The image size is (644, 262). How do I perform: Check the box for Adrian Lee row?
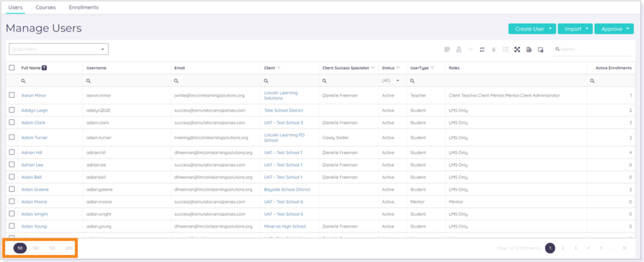tap(12, 165)
